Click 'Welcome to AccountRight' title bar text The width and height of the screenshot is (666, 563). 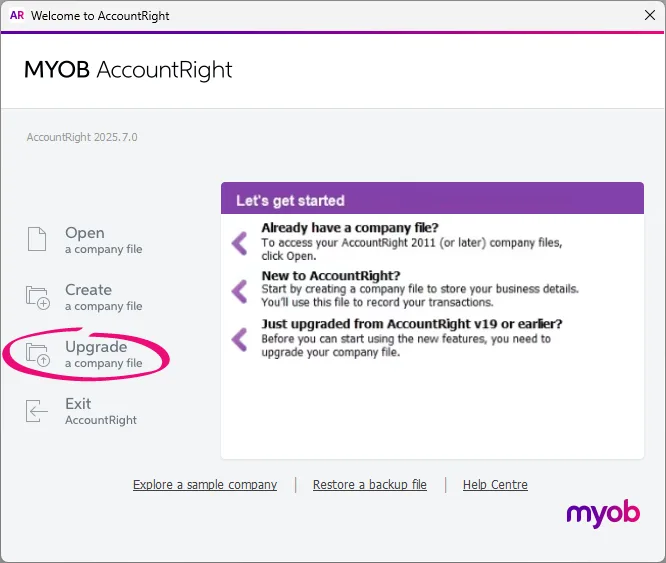pos(100,16)
